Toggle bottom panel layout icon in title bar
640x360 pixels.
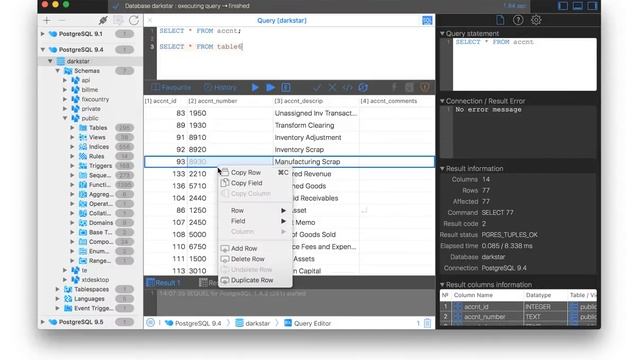click(578, 6)
